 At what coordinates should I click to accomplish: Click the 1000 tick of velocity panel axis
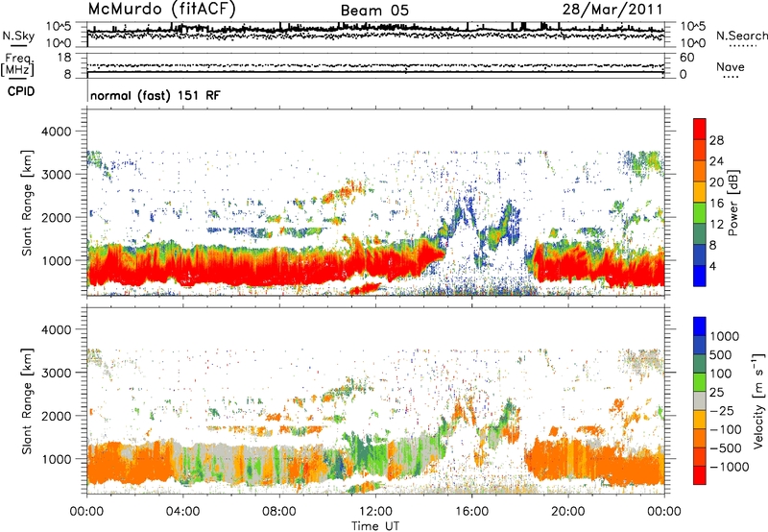click(56, 459)
